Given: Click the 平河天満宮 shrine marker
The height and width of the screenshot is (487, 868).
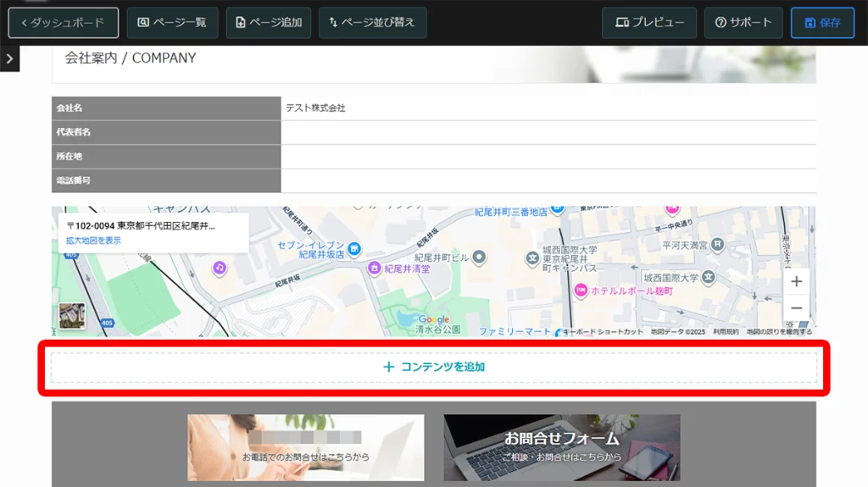Looking at the screenshot, I should click(718, 245).
